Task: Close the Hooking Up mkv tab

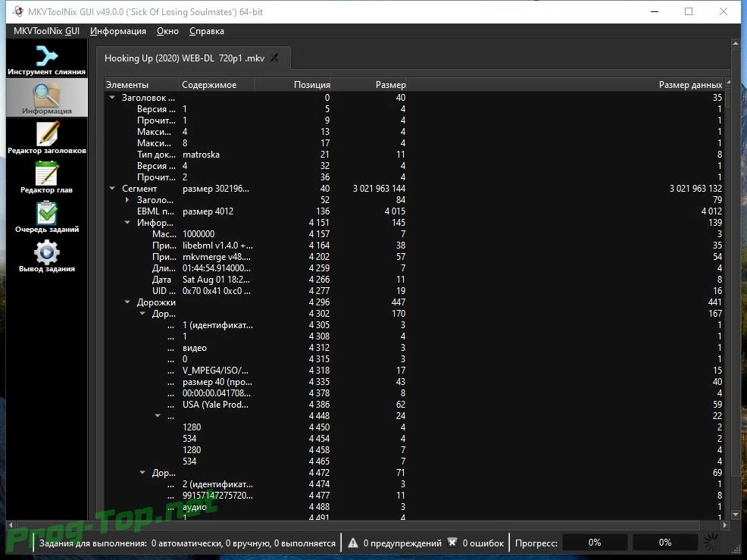Action: point(275,58)
